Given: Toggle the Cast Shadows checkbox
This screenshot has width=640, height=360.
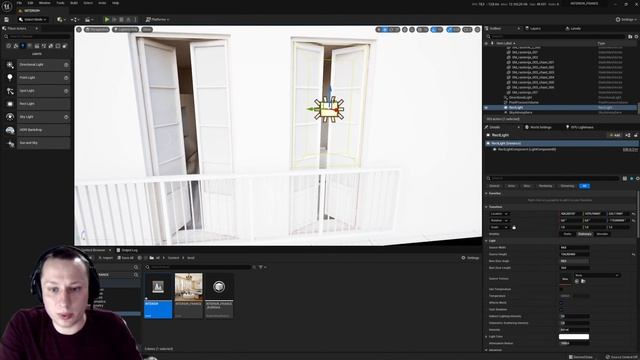Looking at the screenshot, I should [562, 309].
